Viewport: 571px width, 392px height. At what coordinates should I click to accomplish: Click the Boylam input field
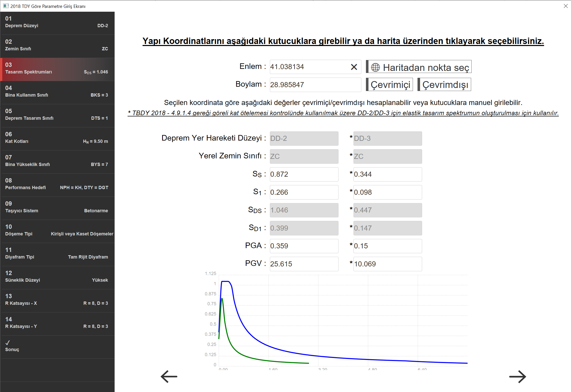coord(315,85)
